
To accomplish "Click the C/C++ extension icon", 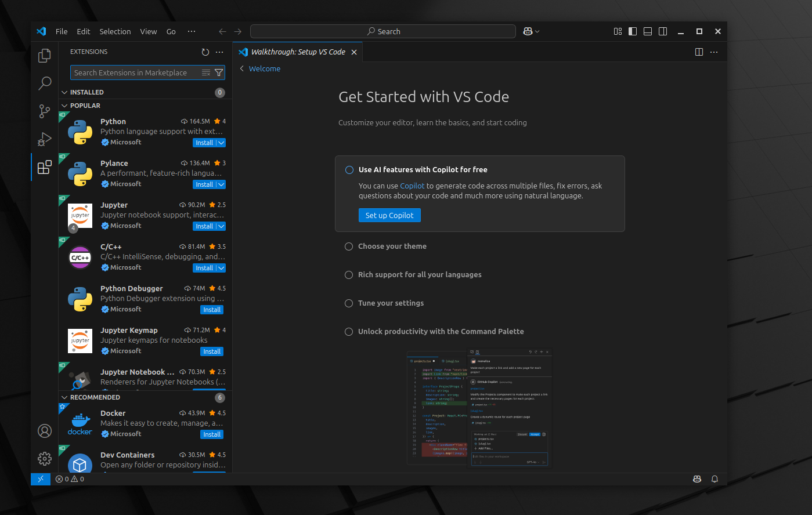I will coord(80,257).
